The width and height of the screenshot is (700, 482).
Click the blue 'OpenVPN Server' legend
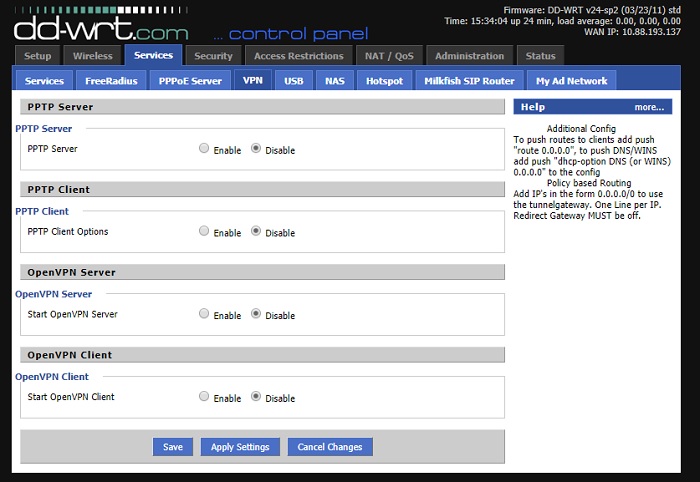(x=54, y=294)
